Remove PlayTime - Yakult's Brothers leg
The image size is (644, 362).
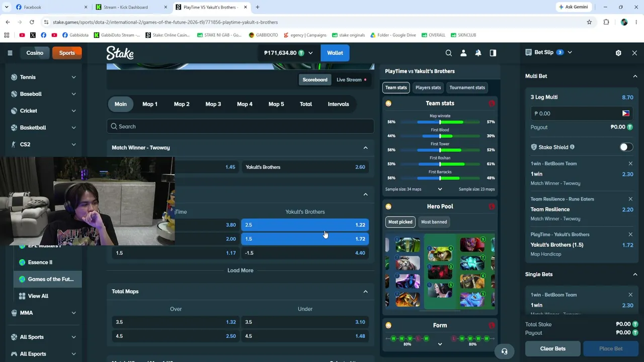[x=630, y=234]
